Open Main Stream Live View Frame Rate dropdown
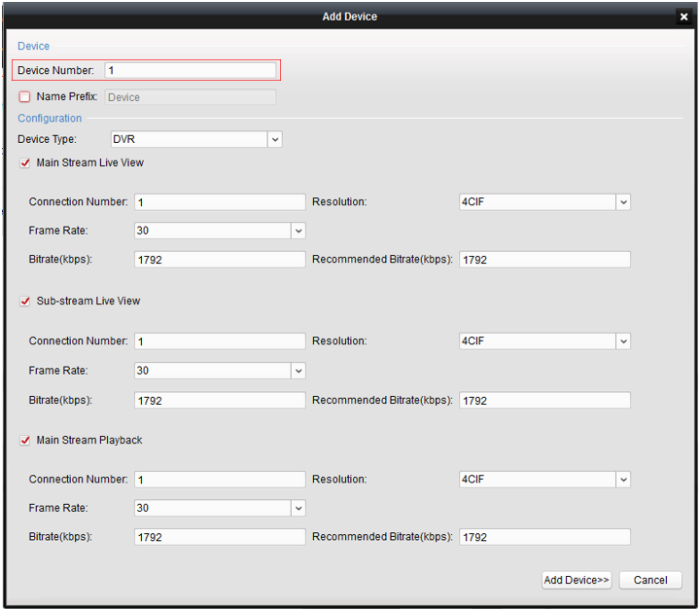 point(298,232)
